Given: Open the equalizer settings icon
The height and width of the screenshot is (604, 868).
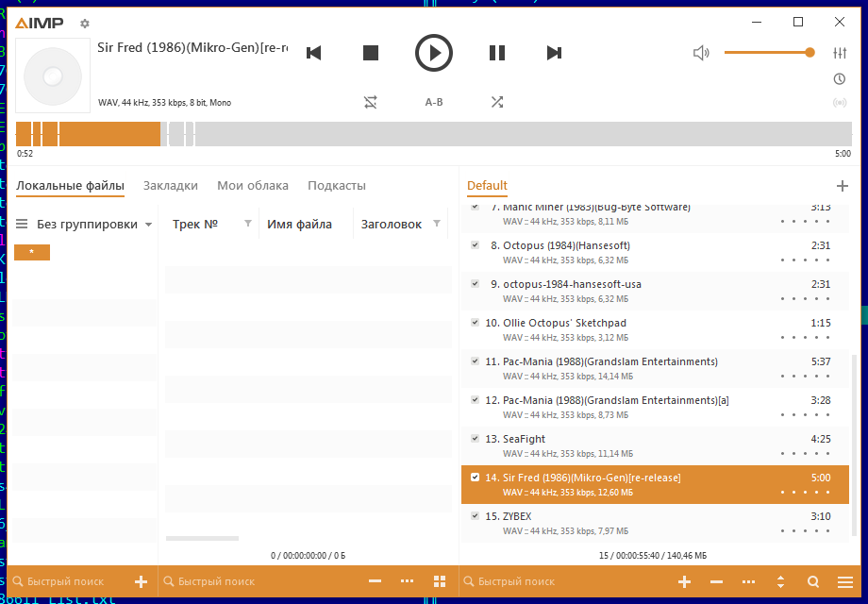Looking at the screenshot, I should (x=840, y=53).
